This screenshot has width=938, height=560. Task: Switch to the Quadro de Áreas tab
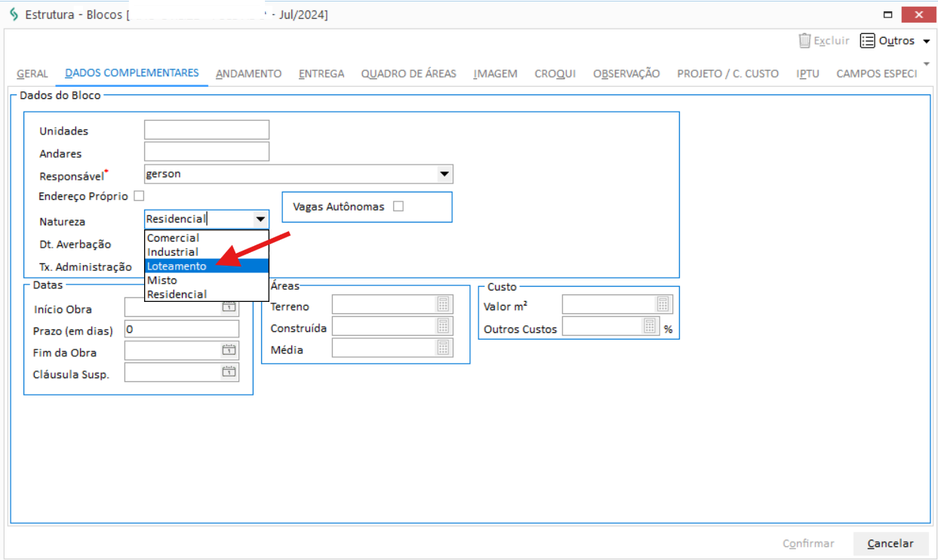pos(408,74)
